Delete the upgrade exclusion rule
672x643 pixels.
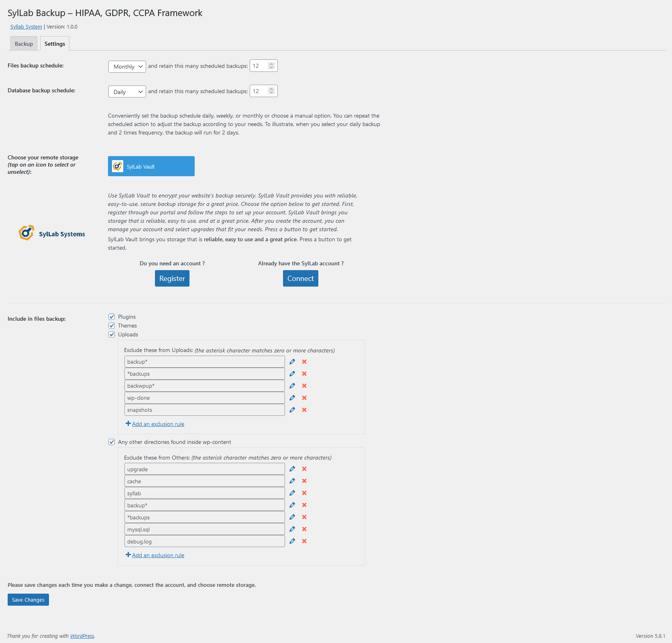point(304,469)
